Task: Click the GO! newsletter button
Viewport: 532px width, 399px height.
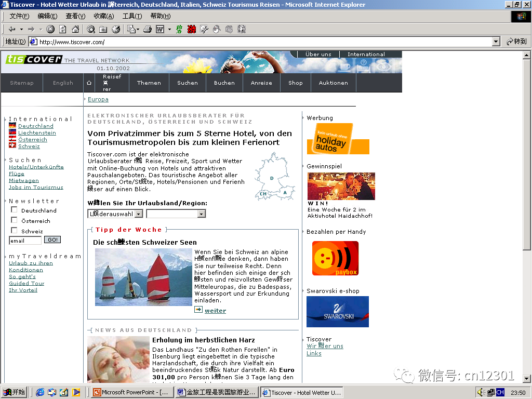Action: coord(52,240)
